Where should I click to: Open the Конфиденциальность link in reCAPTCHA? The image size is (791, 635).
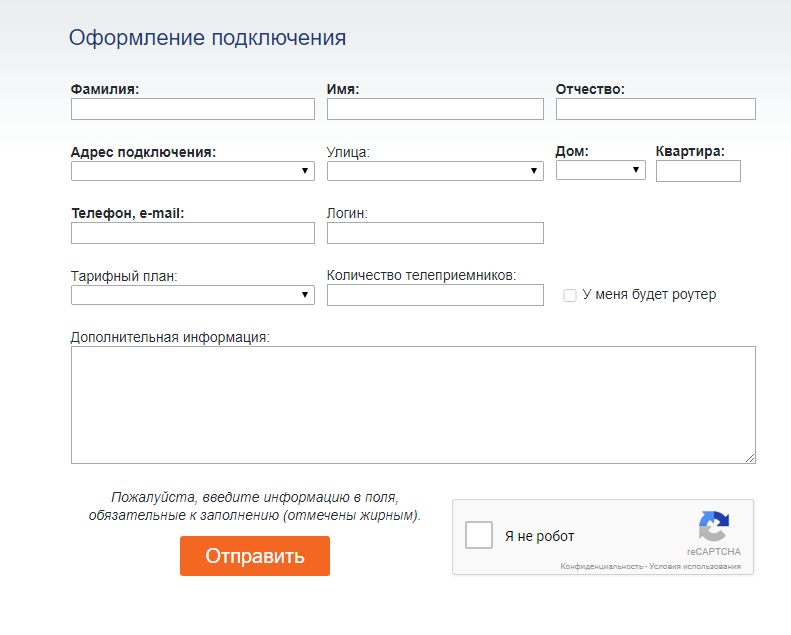pos(601,566)
